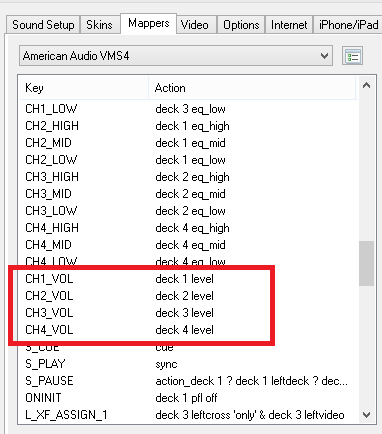Click the Action column header
382x434 pixels.
click(x=252, y=88)
